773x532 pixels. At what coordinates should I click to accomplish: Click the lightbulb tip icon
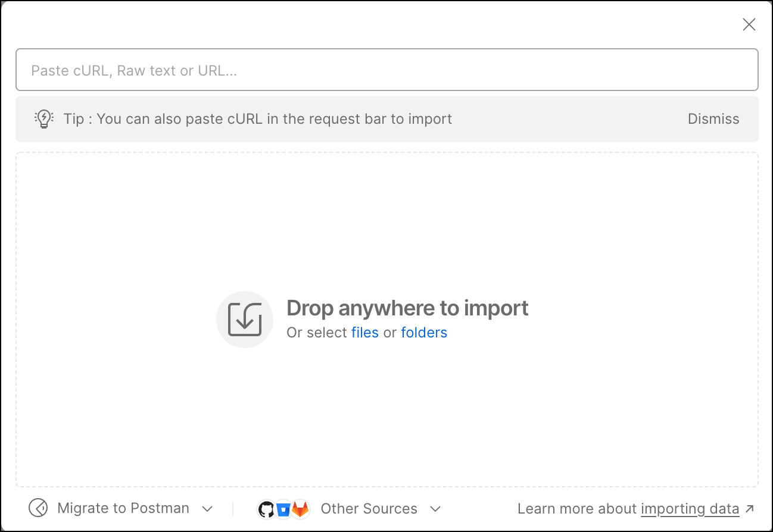coord(44,119)
